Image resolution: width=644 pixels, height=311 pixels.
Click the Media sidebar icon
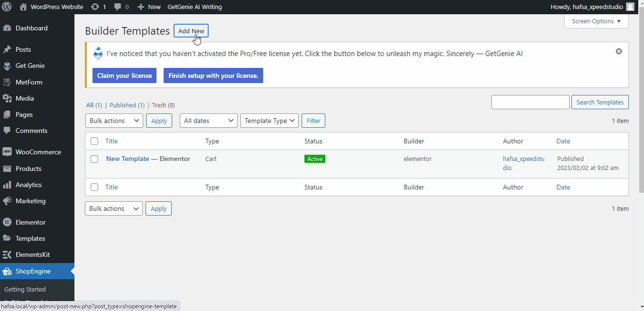pyautogui.click(x=7, y=98)
